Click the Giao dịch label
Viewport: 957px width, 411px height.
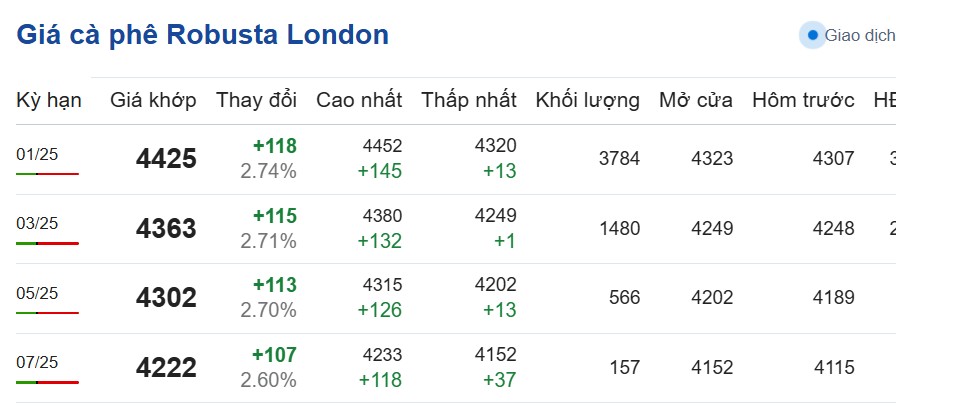(859, 35)
